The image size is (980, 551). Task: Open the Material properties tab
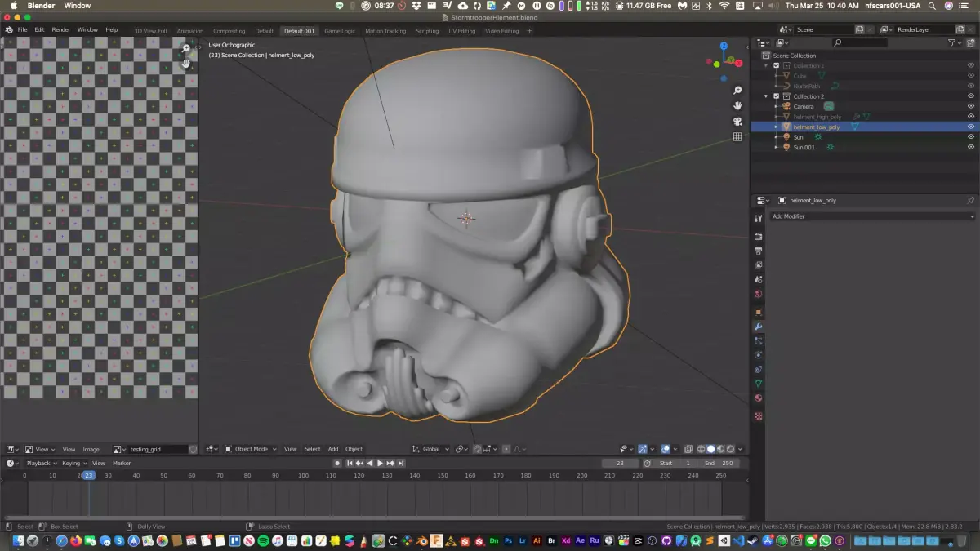[x=758, y=398]
